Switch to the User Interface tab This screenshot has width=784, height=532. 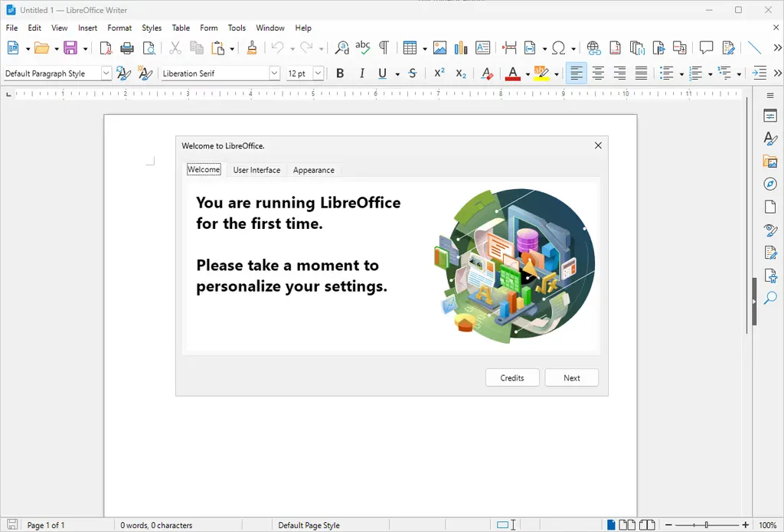tap(256, 170)
